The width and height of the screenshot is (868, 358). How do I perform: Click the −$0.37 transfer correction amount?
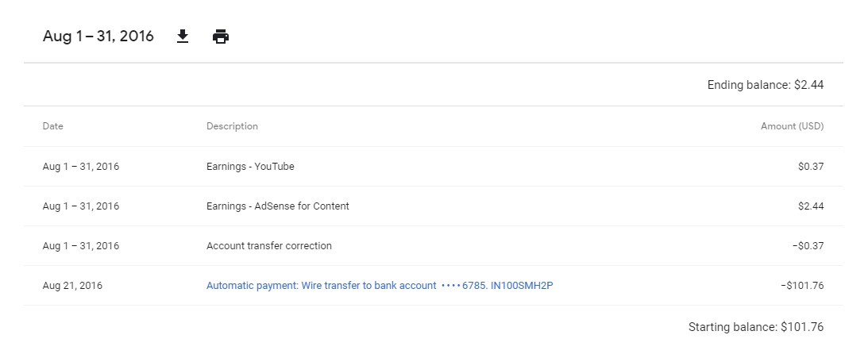[808, 245]
